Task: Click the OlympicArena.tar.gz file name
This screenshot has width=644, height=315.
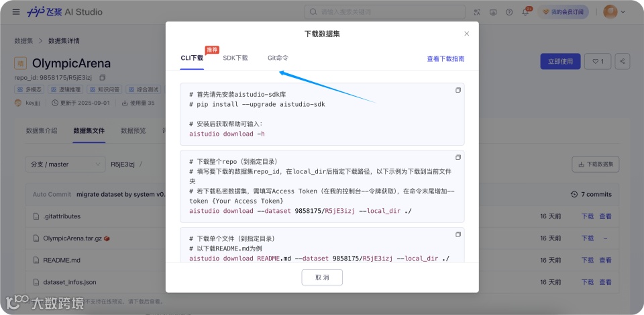Action: point(72,238)
